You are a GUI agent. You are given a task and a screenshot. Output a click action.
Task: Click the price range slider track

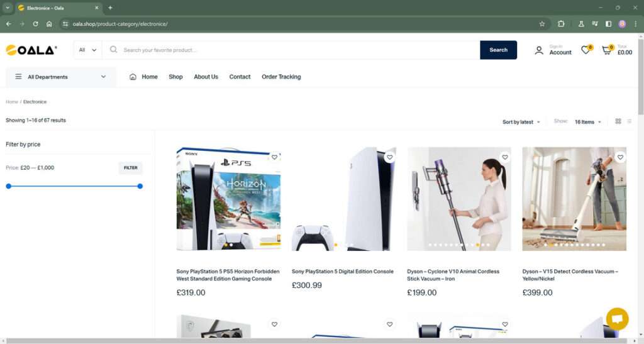74,186
